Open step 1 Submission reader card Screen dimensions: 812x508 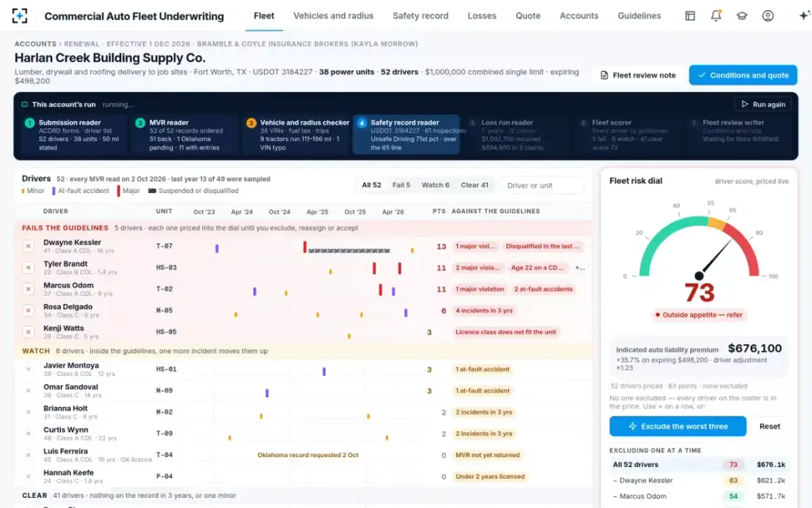[x=74, y=135]
